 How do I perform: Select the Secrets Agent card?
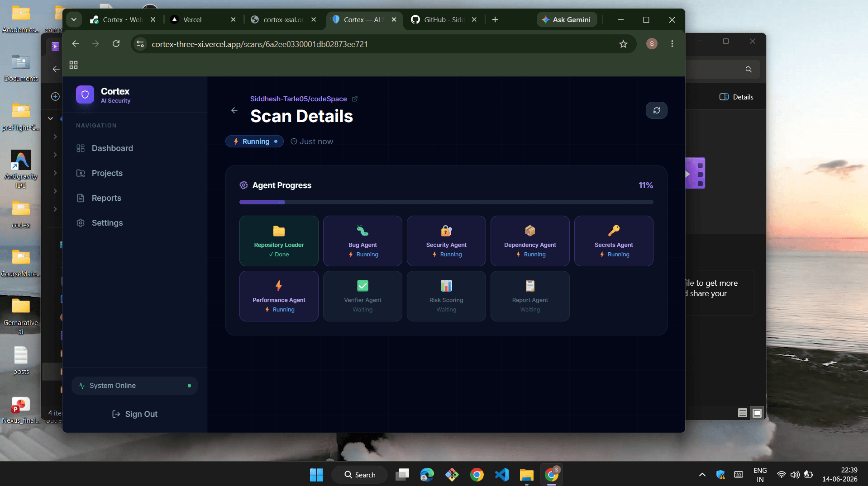(614, 241)
